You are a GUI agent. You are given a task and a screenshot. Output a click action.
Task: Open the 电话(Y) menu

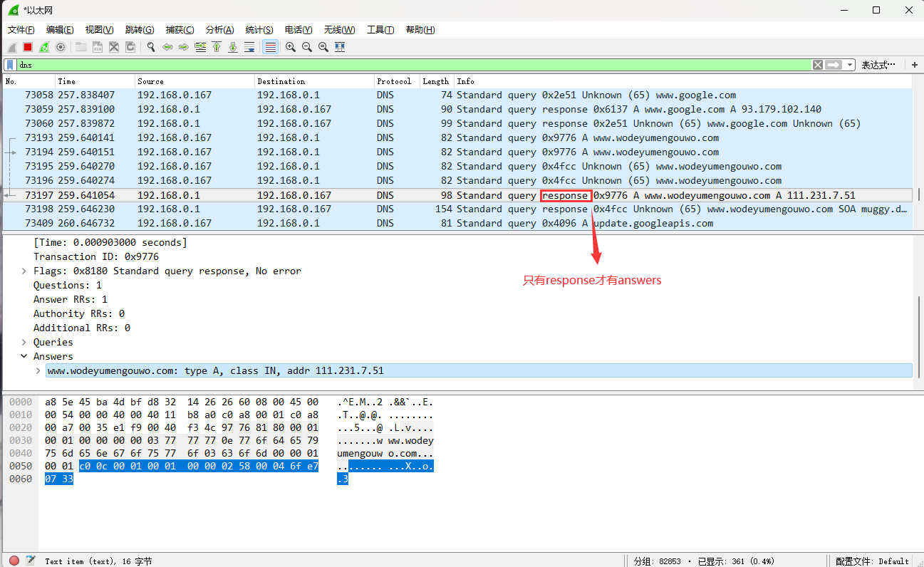(x=299, y=30)
